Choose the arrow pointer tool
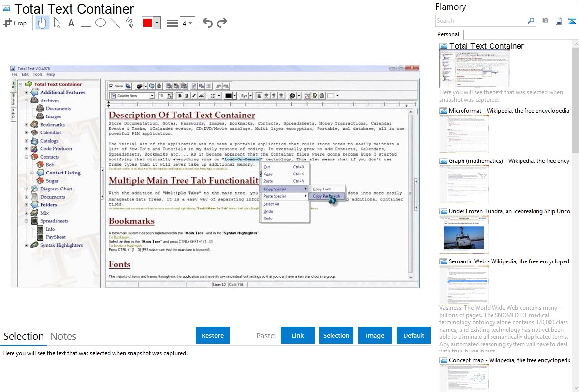The width and height of the screenshot is (579, 392). 57,23
